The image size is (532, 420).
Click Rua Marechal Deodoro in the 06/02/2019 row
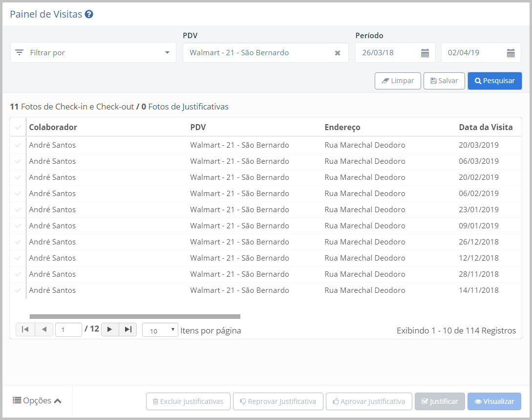[365, 194]
